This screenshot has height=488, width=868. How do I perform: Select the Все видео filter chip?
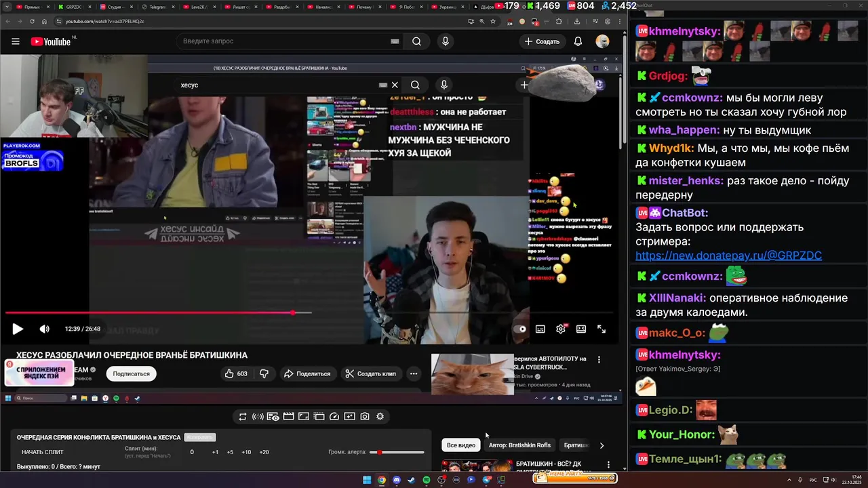click(x=461, y=445)
